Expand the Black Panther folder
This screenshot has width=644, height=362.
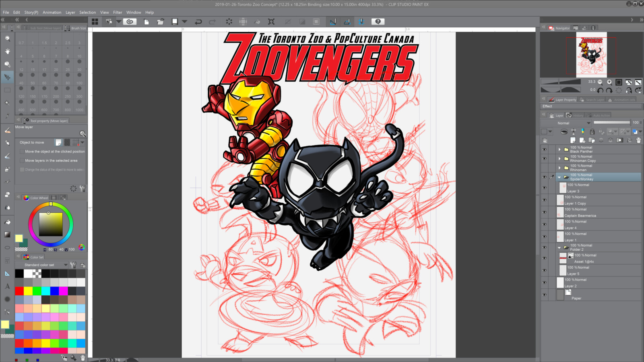(559, 150)
